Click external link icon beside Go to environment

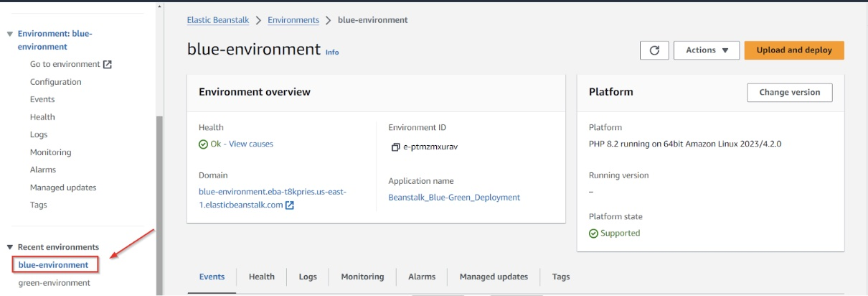click(108, 65)
